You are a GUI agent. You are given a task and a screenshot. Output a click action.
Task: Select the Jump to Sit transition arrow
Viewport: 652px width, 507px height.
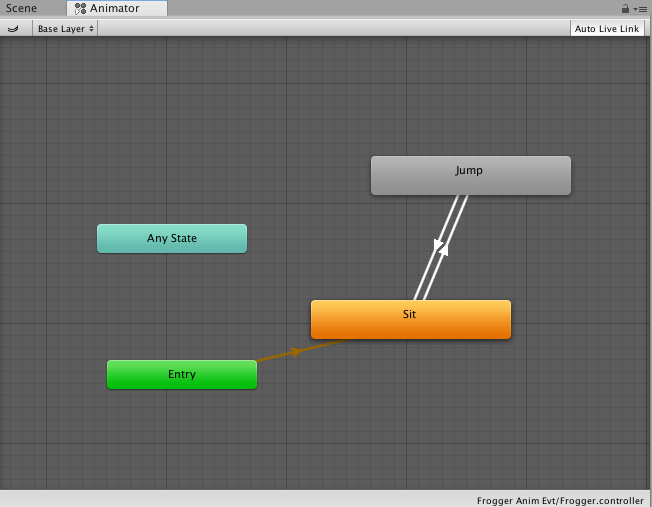coord(436,247)
